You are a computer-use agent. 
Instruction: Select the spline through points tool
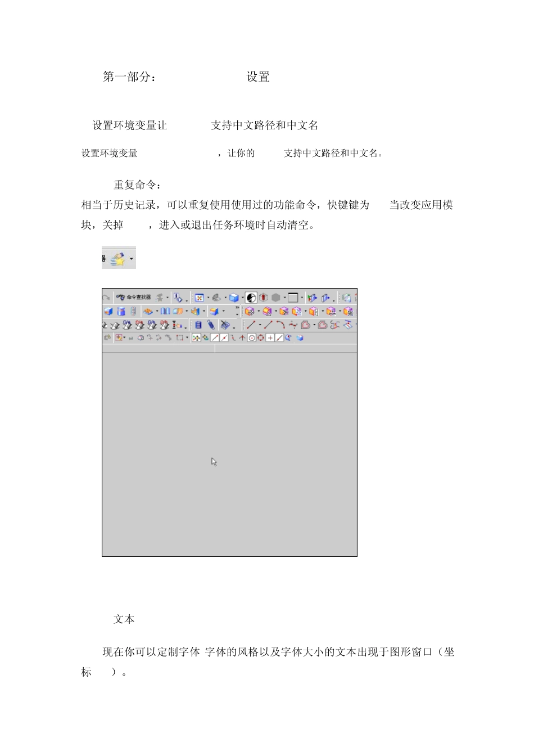click(x=293, y=325)
